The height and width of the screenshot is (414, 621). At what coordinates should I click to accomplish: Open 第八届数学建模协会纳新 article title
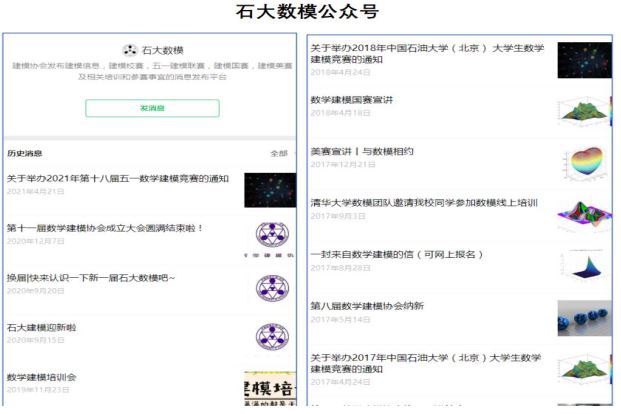tap(367, 305)
